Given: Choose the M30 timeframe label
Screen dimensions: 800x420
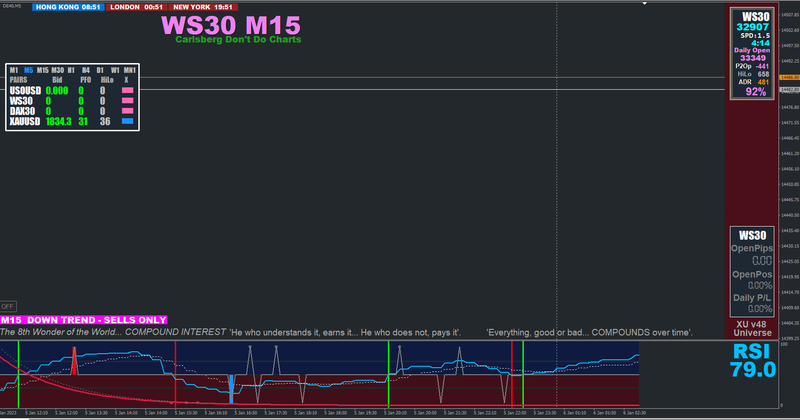Looking at the screenshot, I should [58, 70].
